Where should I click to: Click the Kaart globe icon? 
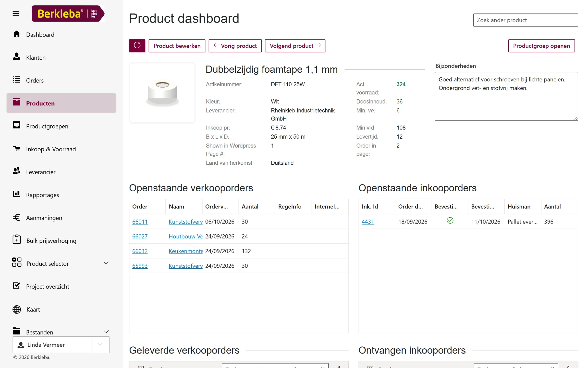(17, 310)
